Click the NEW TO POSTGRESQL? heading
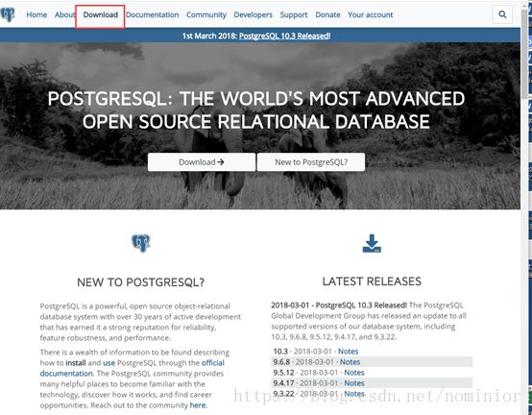The image size is (532, 415). (141, 282)
